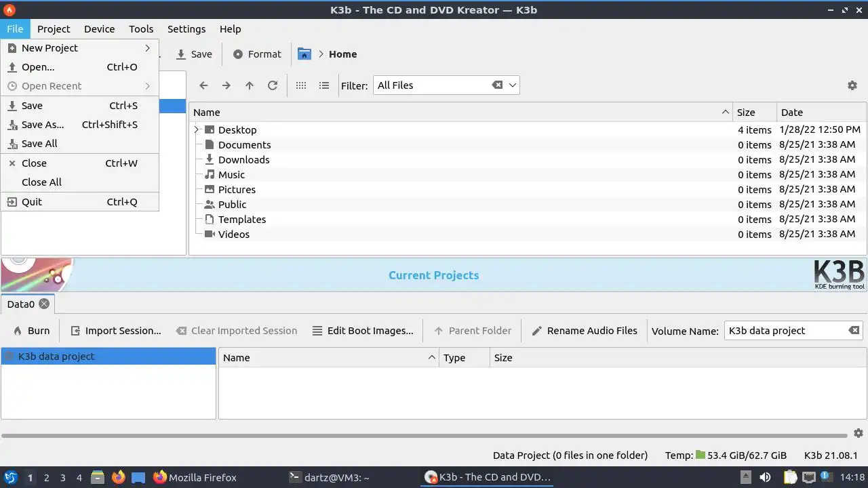
Task: Switch to Mozilla Firefox taskbar window
Action: [195, 477]
